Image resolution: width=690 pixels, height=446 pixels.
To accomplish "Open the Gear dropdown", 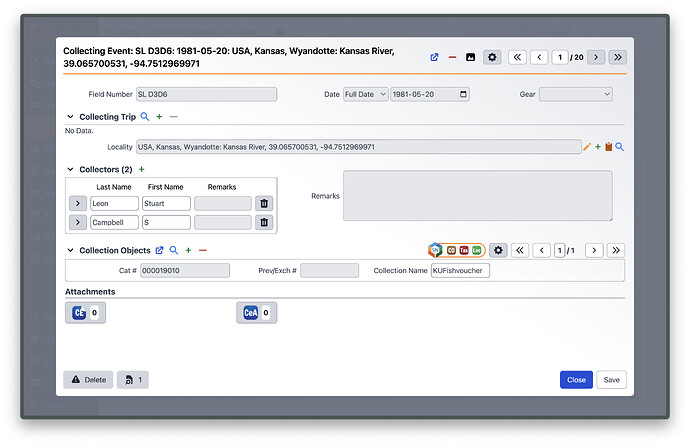I will [x=576, y=94].
